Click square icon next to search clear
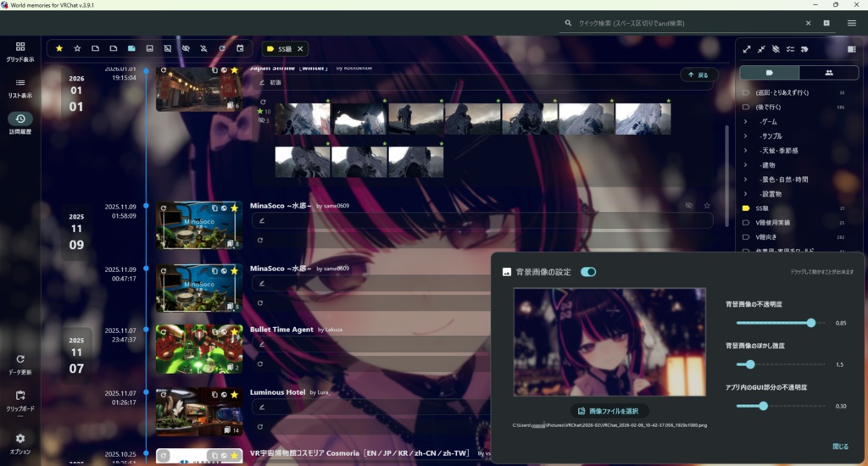The width and height of the screenshot is (868, 466). tap(826, 23)
